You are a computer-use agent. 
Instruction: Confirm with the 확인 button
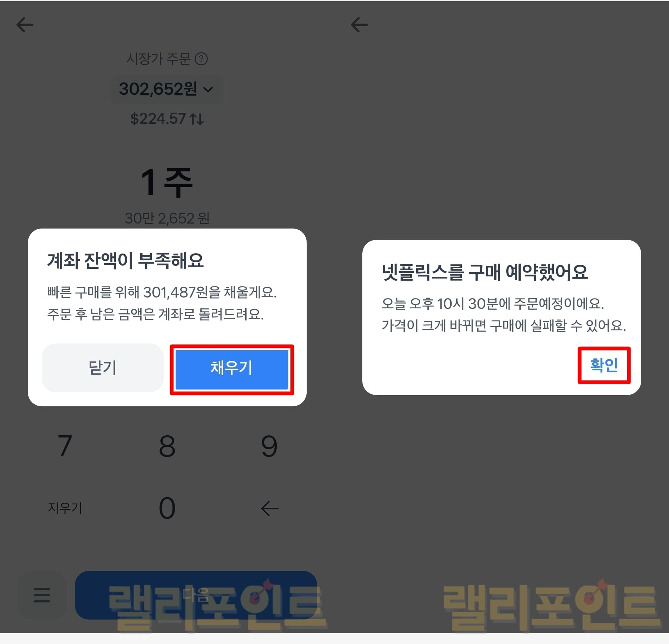[604, 365]
